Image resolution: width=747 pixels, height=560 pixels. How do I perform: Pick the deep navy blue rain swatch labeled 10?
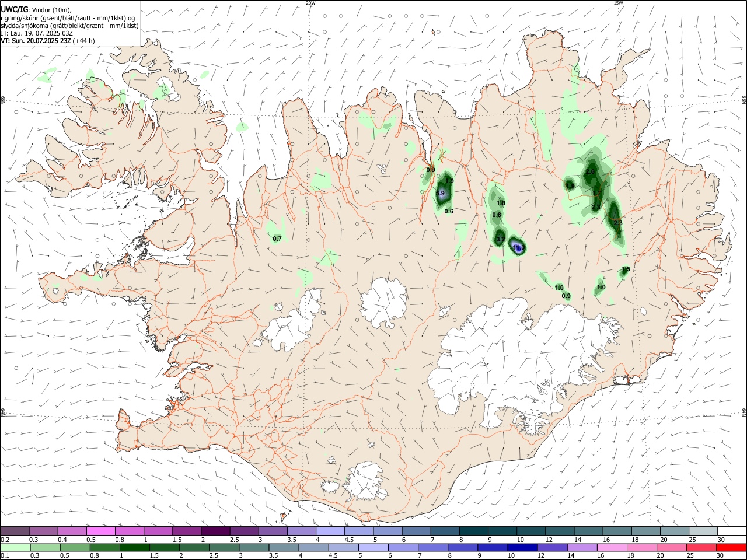522,548
